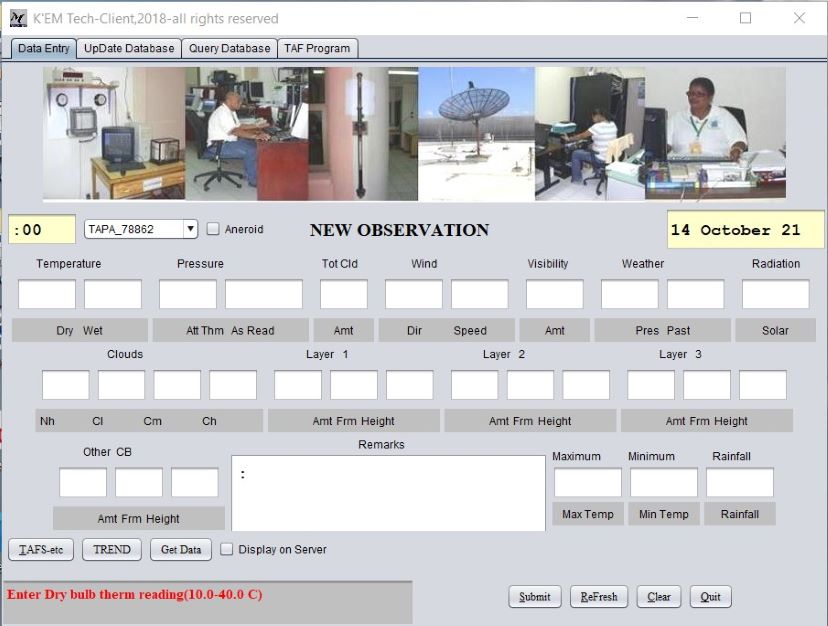828x626 pixels.
Task: Click the Submit button
Action: [x=534, y=596]
